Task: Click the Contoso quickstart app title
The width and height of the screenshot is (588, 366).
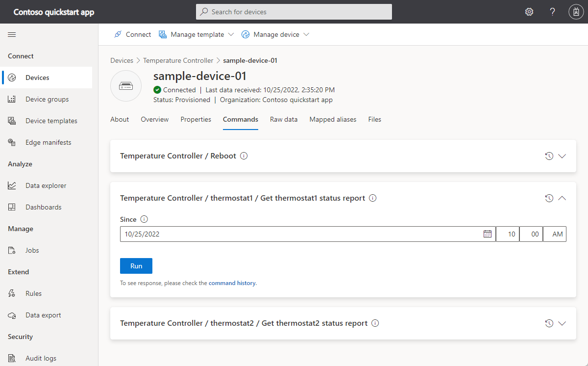Action: coord(54,12)
